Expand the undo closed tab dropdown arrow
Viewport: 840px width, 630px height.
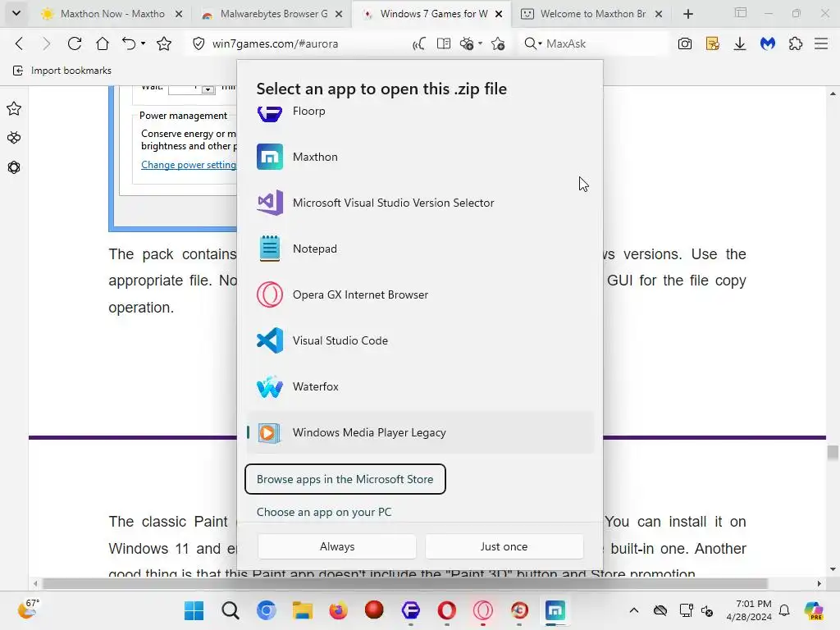pos(143,43)
